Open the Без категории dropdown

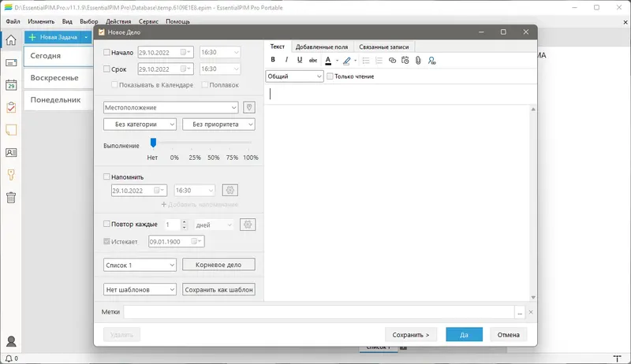(140, 124)
